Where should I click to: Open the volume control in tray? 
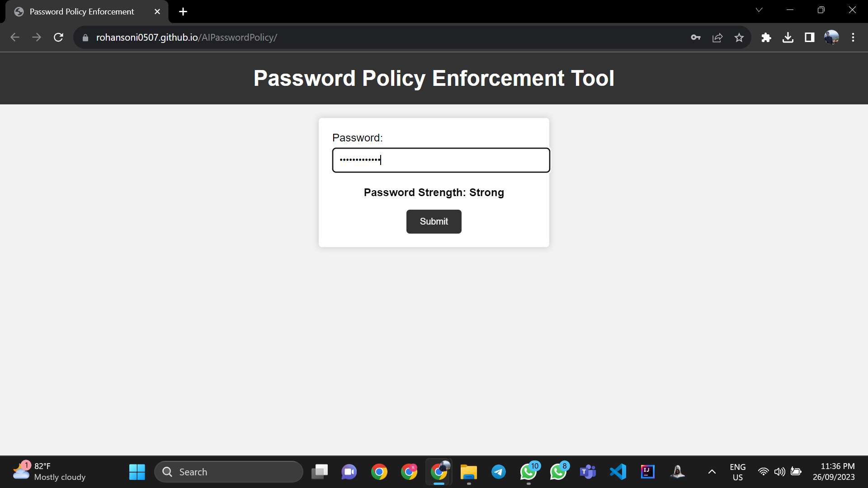click(779, 472)
